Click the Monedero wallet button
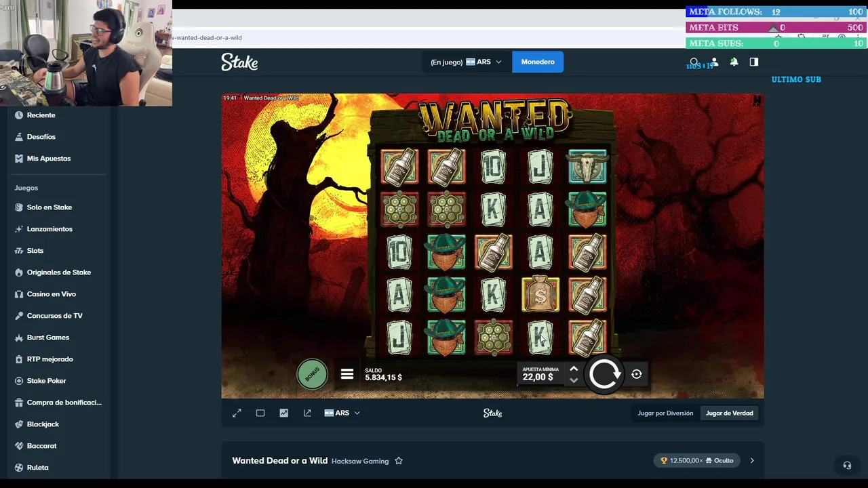Image resolution: width=868 pixels, height=488 pixels. tap(538, 62)
